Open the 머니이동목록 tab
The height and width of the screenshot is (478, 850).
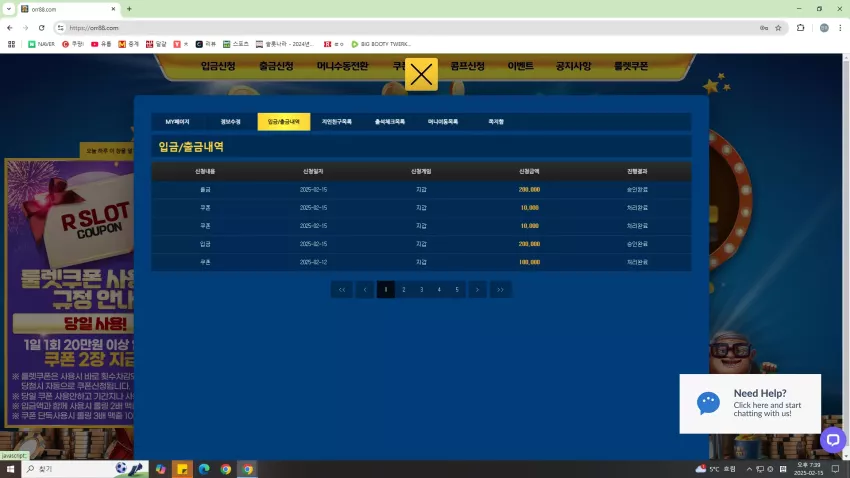(x=443, y=122)
